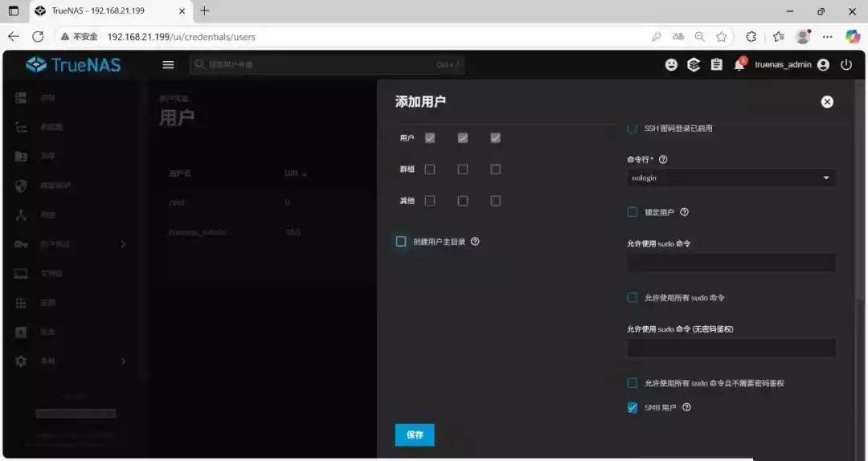Open the nologin shell dropdown
The image size is (868, 461).
(x=731, y=177)
